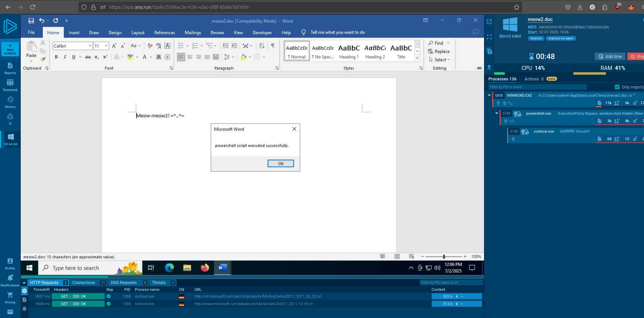The image size is (644, 318).
Task: Click the Save icon in Word title bar
Action: click(31, 21)
